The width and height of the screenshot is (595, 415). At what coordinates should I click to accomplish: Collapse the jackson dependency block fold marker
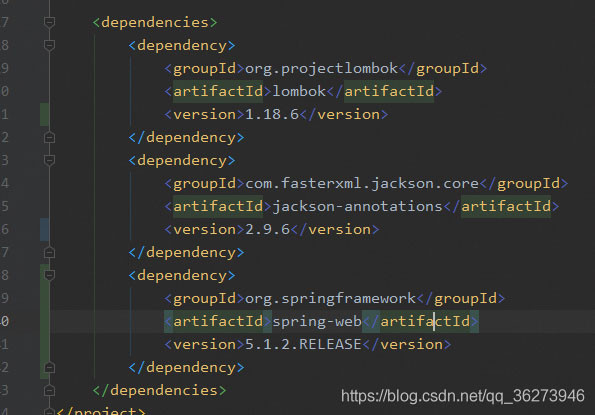(x=49, y=160)
